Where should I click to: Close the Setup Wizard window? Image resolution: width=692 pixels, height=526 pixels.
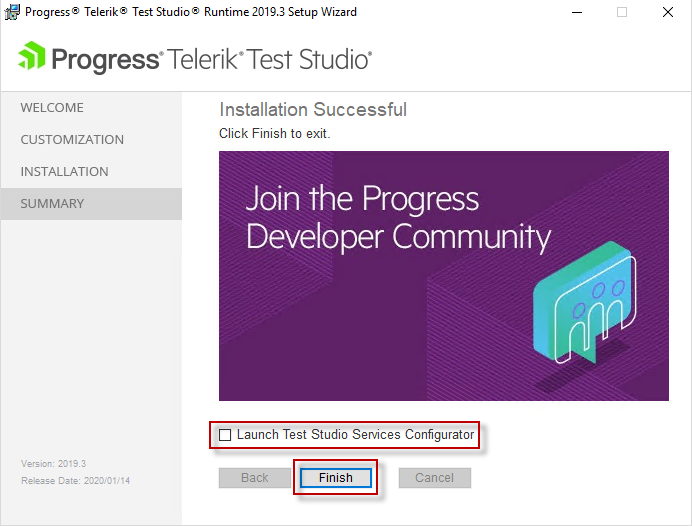668,12
